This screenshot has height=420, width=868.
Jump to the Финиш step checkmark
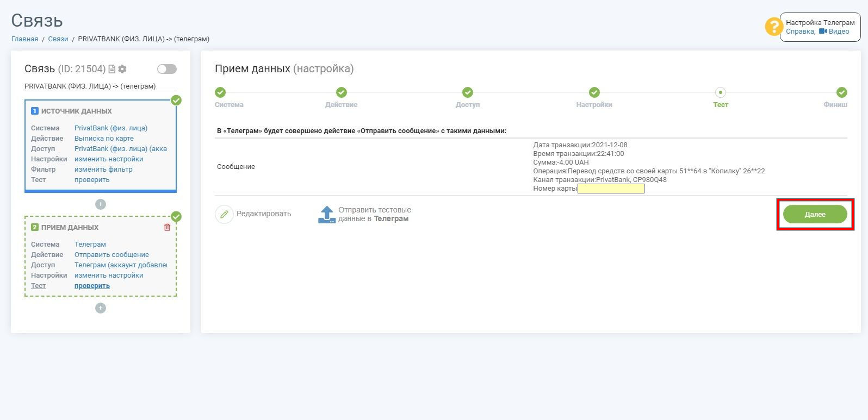pyautogui.click(x=842, y=92)
